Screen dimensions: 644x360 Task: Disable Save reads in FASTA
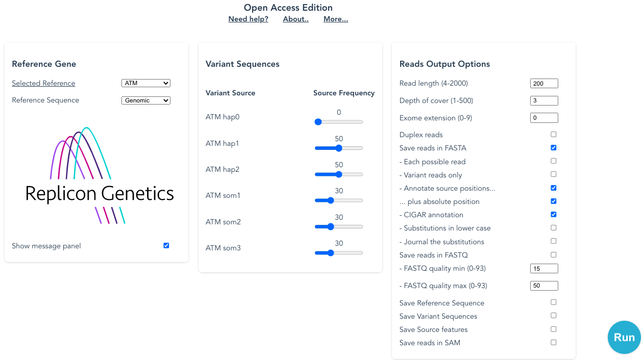(553, 147)
